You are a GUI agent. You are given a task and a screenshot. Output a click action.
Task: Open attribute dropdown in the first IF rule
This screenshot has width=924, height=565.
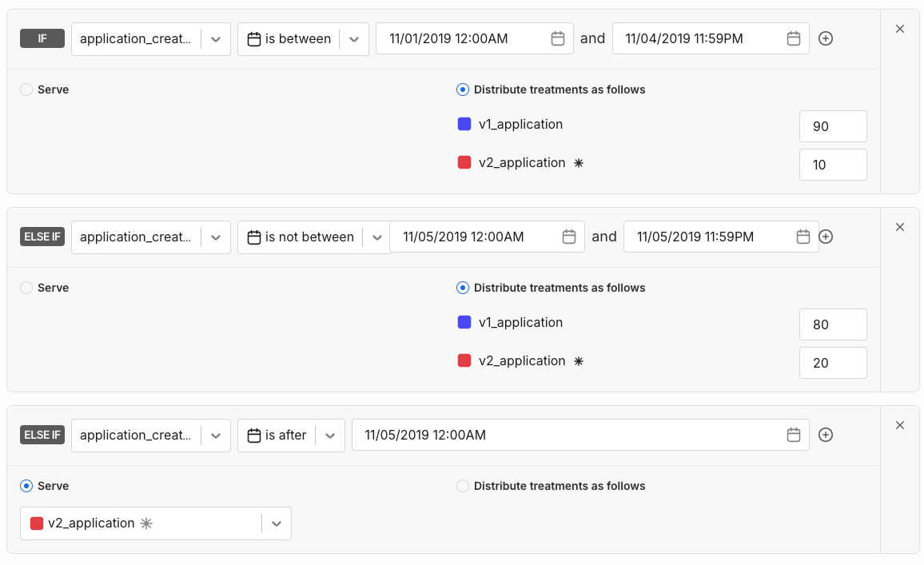pos(215,38)
